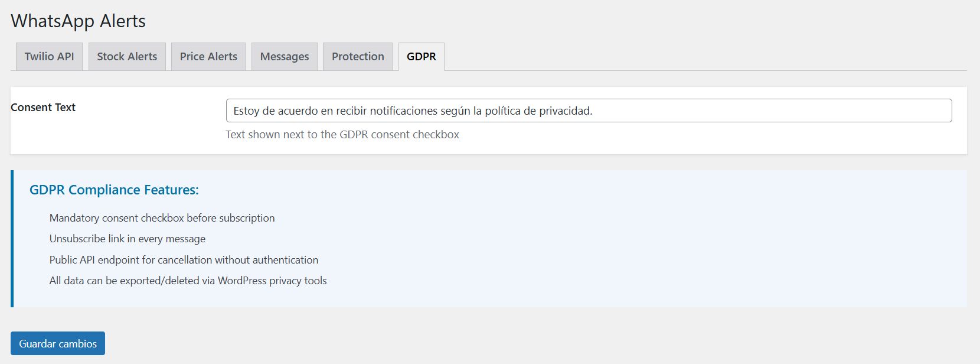Click 'Estoy' at the start of consent text
This screenshot has width=980, height=364.
[246, 111]
